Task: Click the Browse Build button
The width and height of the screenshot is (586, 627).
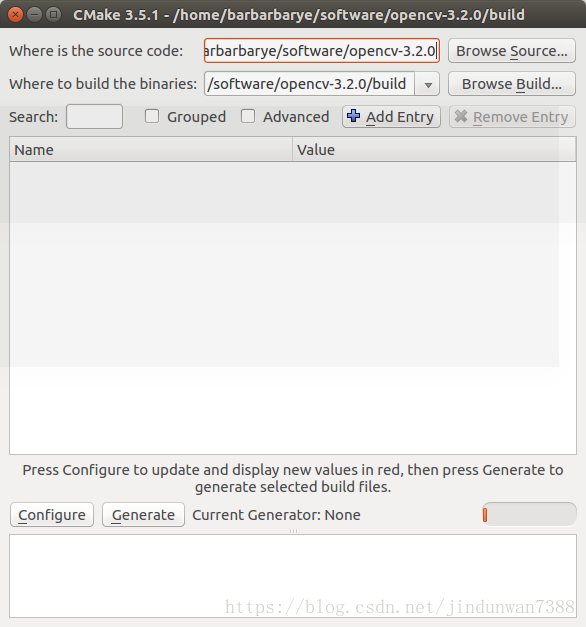Action: point(512,84)
